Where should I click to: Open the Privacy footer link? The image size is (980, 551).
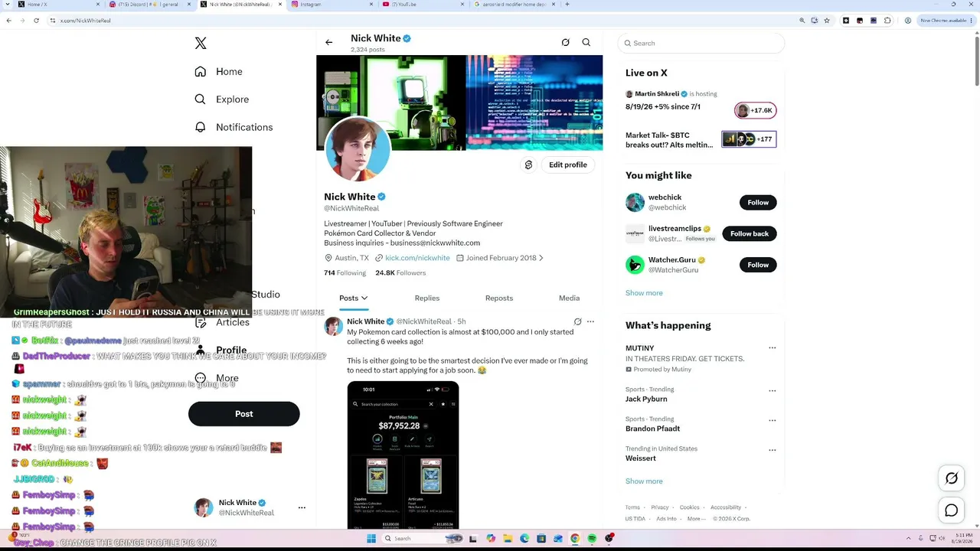point(660,507)
